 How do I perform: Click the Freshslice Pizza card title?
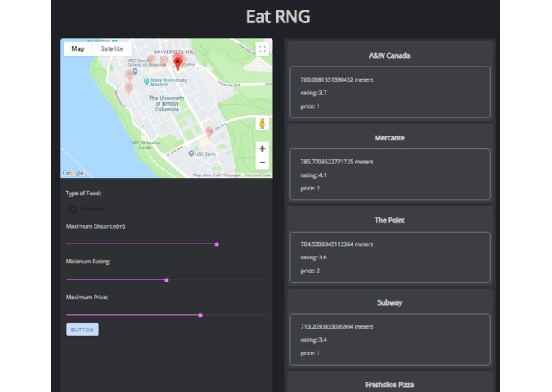tap(389, 385)
